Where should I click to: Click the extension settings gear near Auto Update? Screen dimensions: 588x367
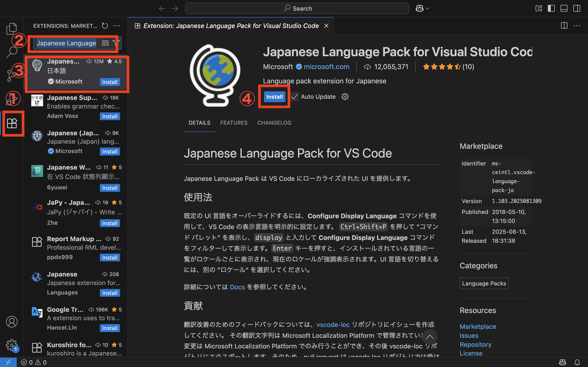(x=345, y=97)
